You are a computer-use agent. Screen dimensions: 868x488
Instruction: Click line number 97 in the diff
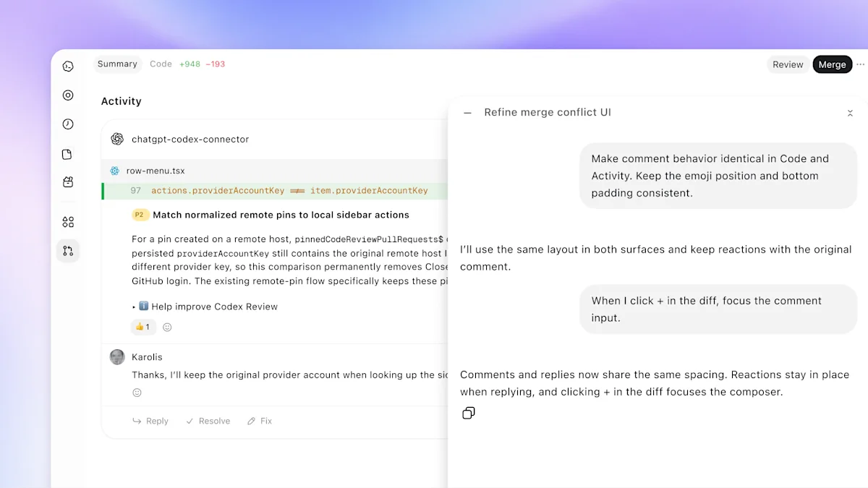coord(136,191)
